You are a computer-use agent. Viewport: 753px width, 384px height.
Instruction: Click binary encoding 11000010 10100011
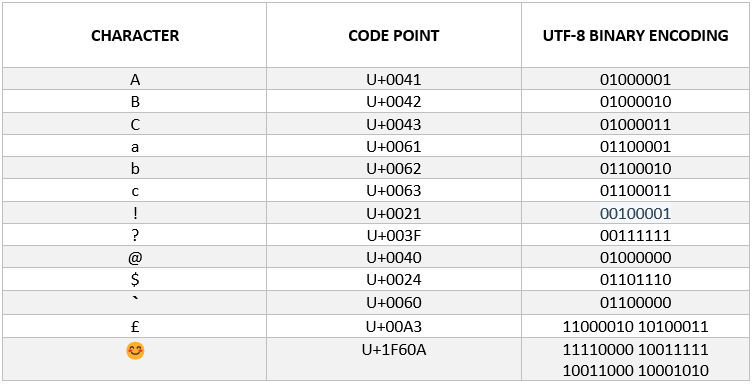(x=635, y=326)
